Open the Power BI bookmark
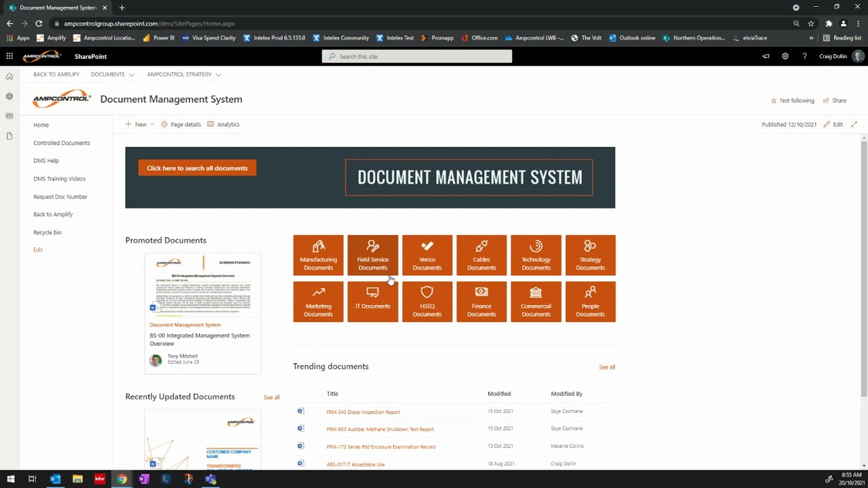The width and height of the screenshot is (868, 488). [158, 38]
